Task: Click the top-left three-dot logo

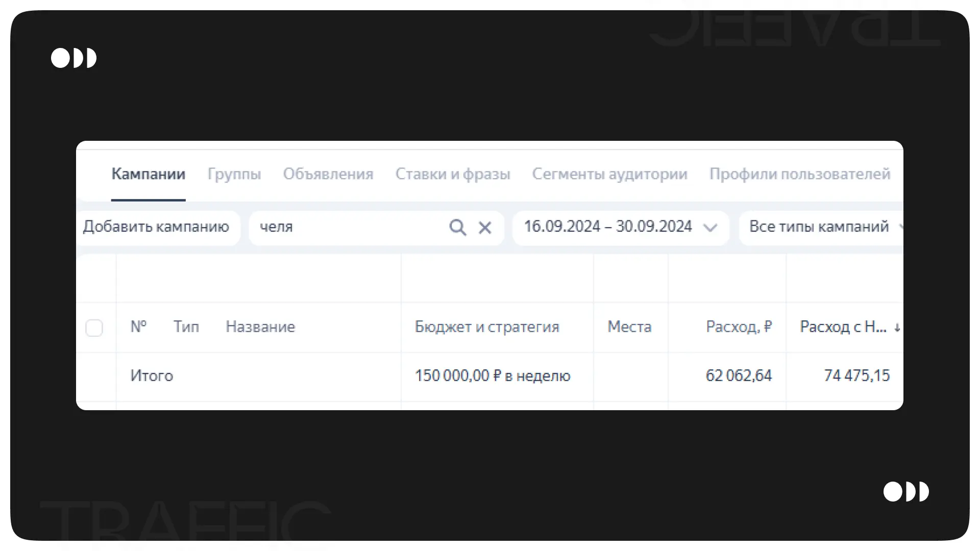Action: point(73,58)
